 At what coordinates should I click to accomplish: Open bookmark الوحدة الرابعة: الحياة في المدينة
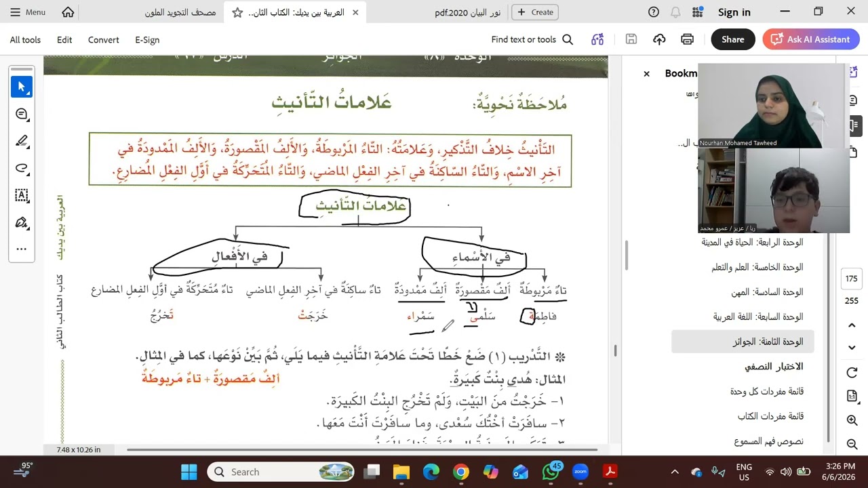(x=752, y=242)
